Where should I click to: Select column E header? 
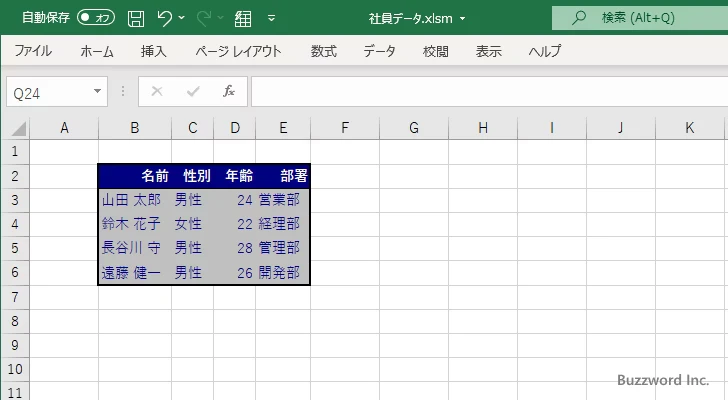pos(283,128)
